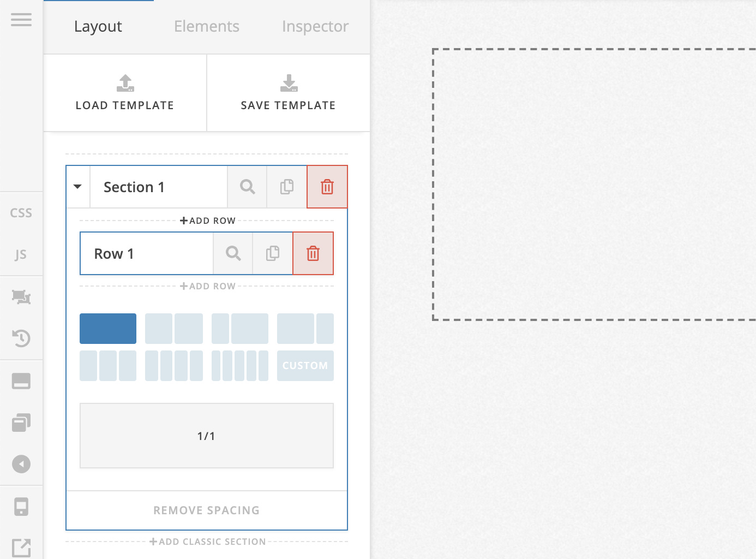Click the mobile device preview icon
This screenshot has width=756, height=559.
tap(21, 507)
